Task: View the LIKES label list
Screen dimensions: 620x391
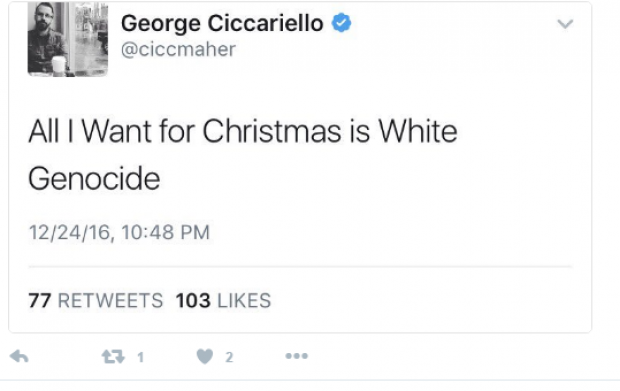Action: [244, 300]
